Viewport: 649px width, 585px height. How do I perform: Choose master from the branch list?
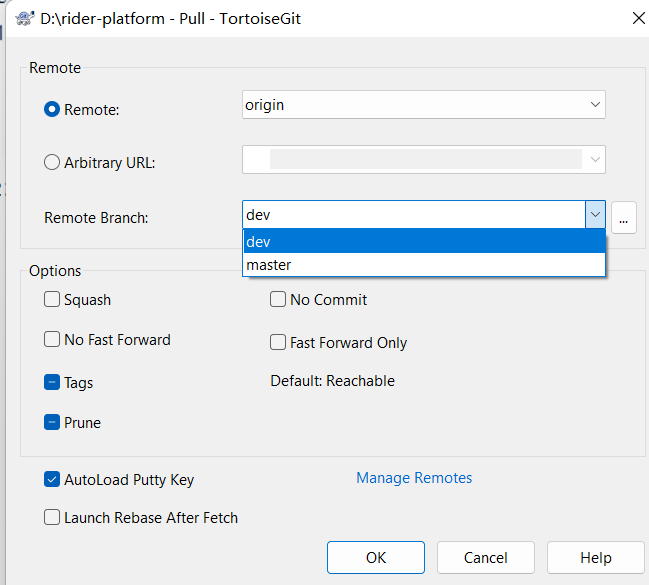point(424,265)
